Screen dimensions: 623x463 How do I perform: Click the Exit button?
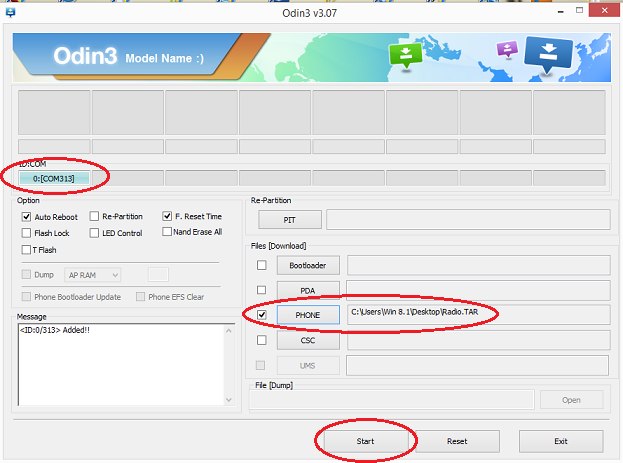pos(561,441)
